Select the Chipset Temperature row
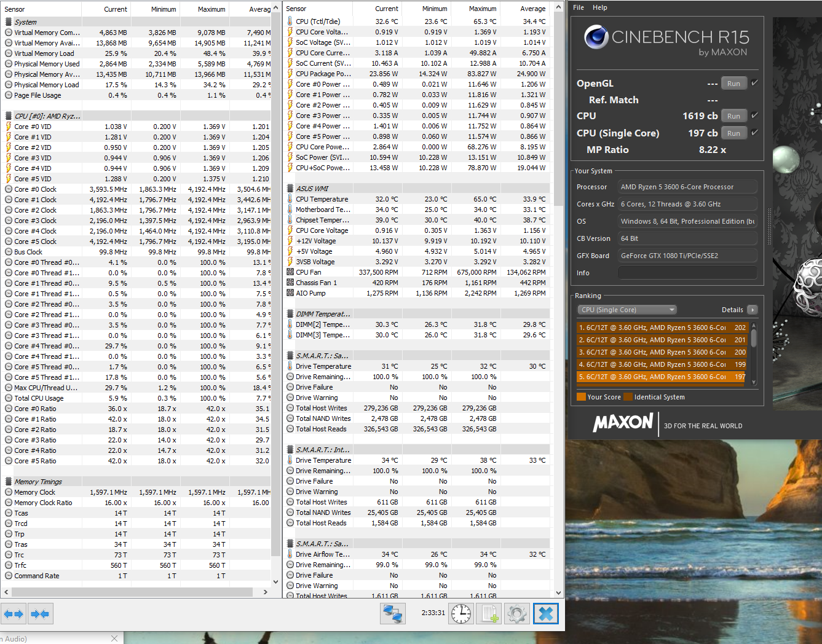Viewport: 822px width, 644px height. pos(417,220)
